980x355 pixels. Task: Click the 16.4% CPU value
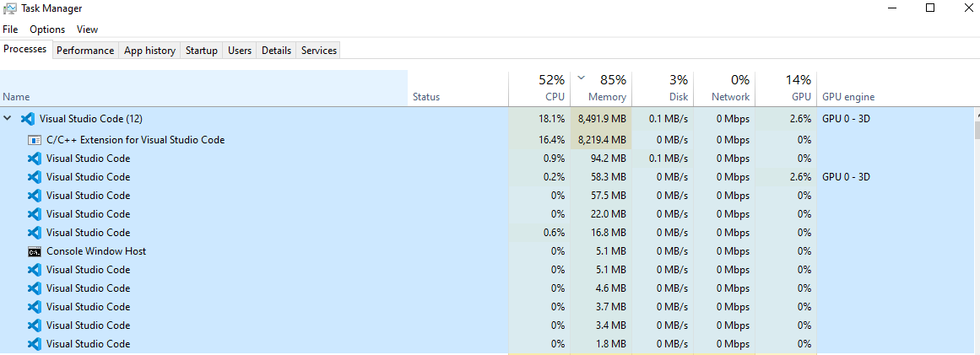coord(552,140)
